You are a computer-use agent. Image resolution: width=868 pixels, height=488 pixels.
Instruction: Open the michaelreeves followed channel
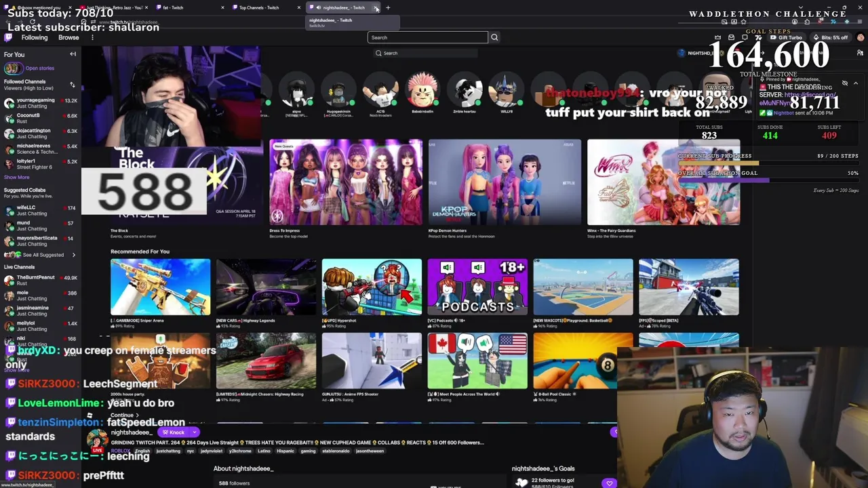click(x=41, y=148)
